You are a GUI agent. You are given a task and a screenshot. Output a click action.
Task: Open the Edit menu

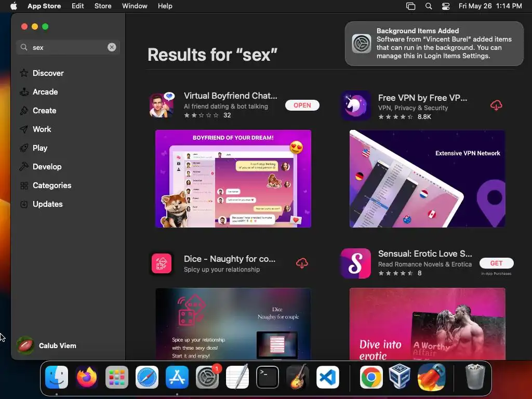point(78,6)
